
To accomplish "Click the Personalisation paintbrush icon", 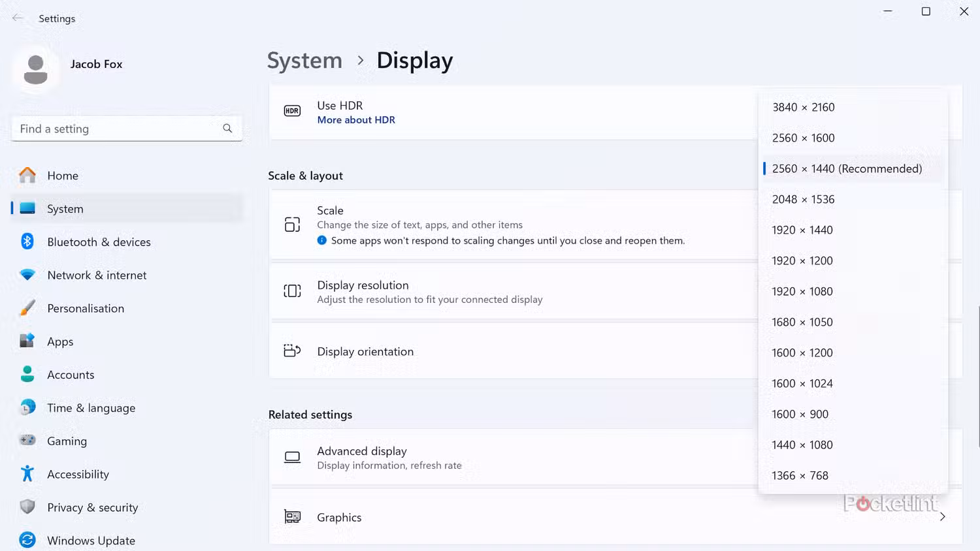I will (27, 308).
